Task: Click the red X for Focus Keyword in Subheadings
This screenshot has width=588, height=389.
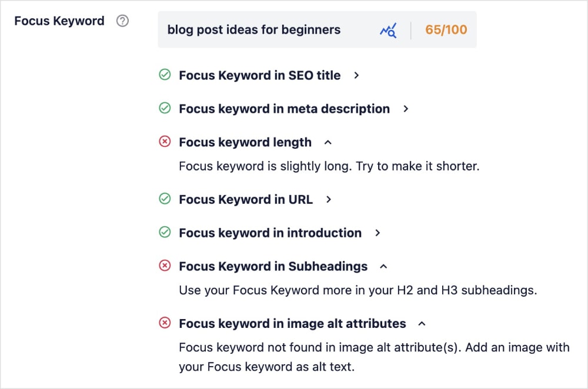Action: pyautogui.click(x=166, y=266)
